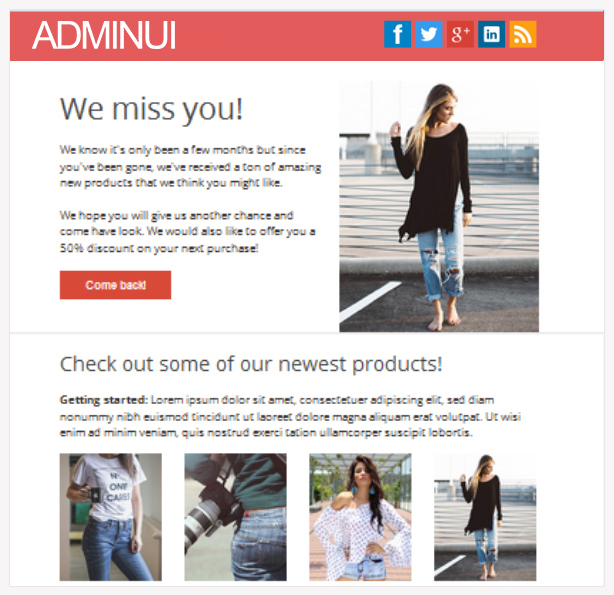Screen dimensions: 614x595
Task: Open the camera and jeans product thumbnail
Action: click(x=235, y=517)
